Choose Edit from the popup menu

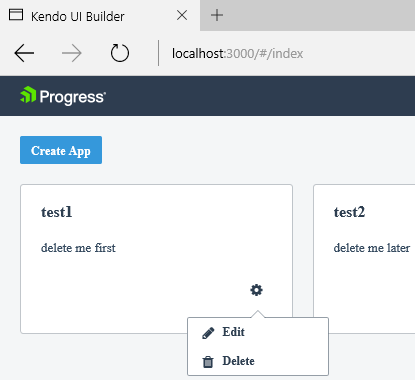point(258,332)
